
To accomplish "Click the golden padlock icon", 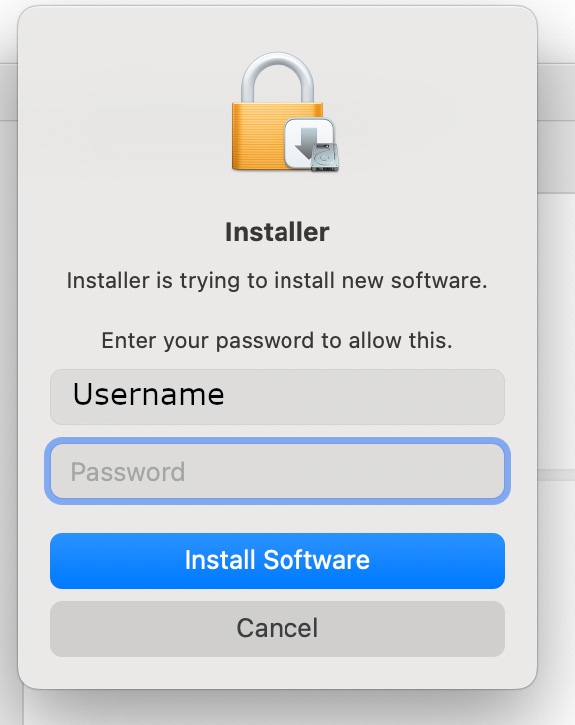I will tap(277, 111).
